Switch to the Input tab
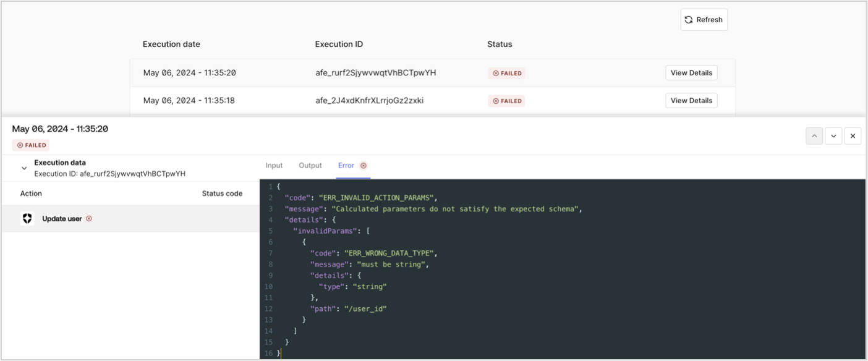 [x=274, y=165]
